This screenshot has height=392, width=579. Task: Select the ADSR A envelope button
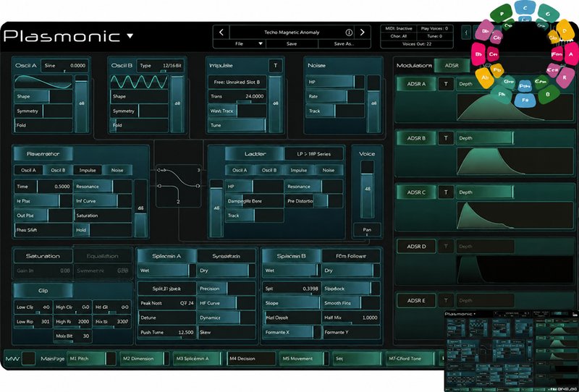pos(416,84)
